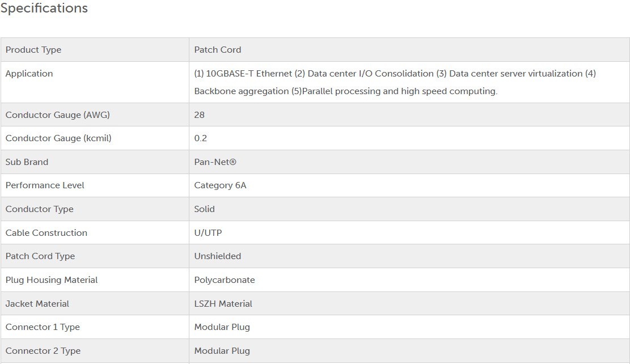
Task: Click the Solid conductor type value
Action: coord(205,209)
